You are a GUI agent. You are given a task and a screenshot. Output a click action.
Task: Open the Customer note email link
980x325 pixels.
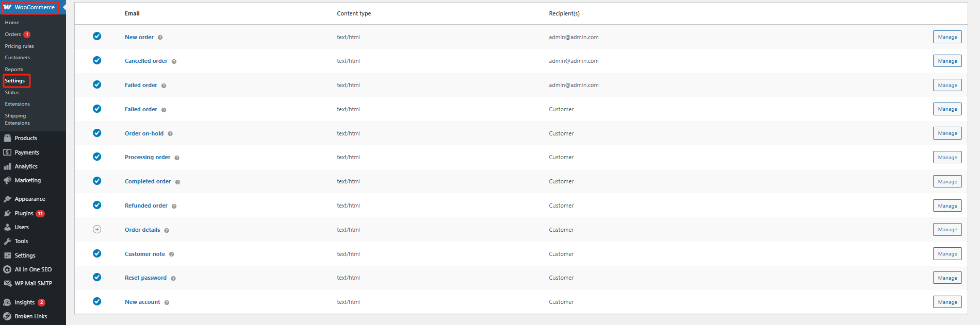point(145,254)
